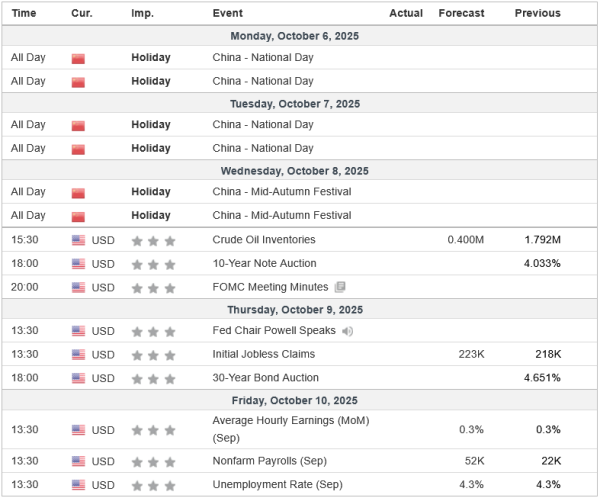Image resolution: width=600 pixels, height=498 pixels.
Task: Click the US flag in Crude Oil Inventories row
Action: click(79, 240)
